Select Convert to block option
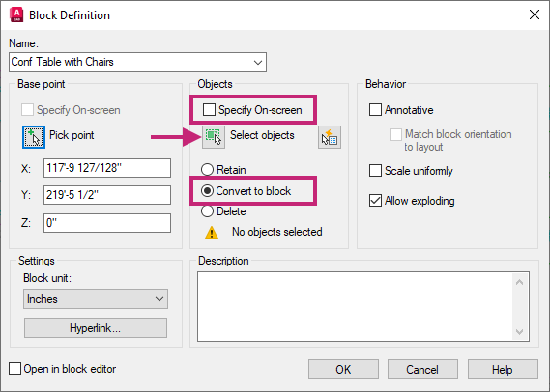This screenshot has height=392, width=550. [207, 191]
